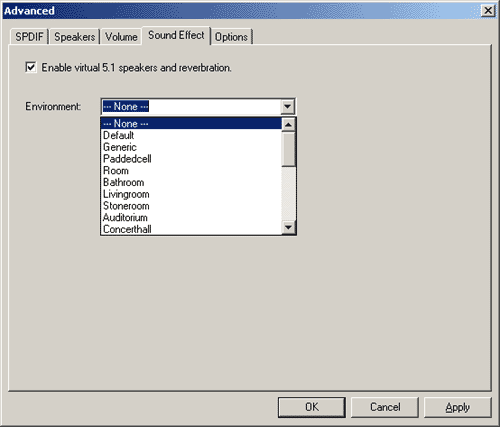Pick Paddedcell in the environment list
500x427 pixels.
tap(191, 159)
